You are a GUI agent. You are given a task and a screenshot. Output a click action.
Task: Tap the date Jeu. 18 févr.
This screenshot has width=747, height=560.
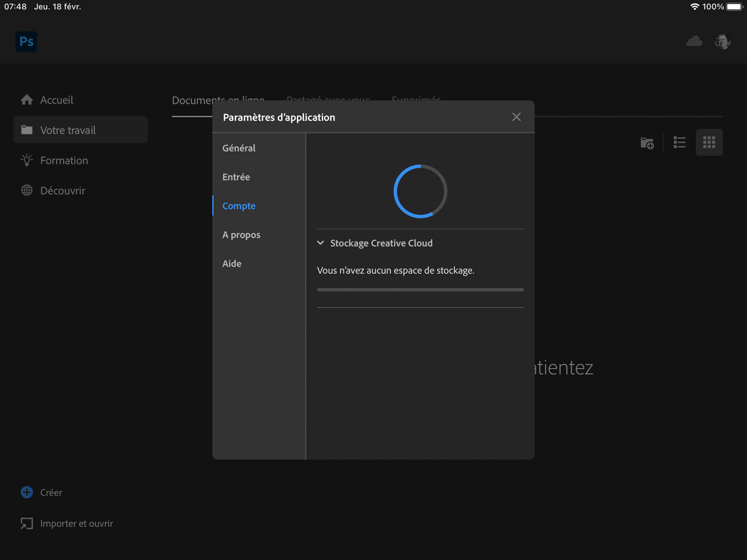click(x=58, y=7)
